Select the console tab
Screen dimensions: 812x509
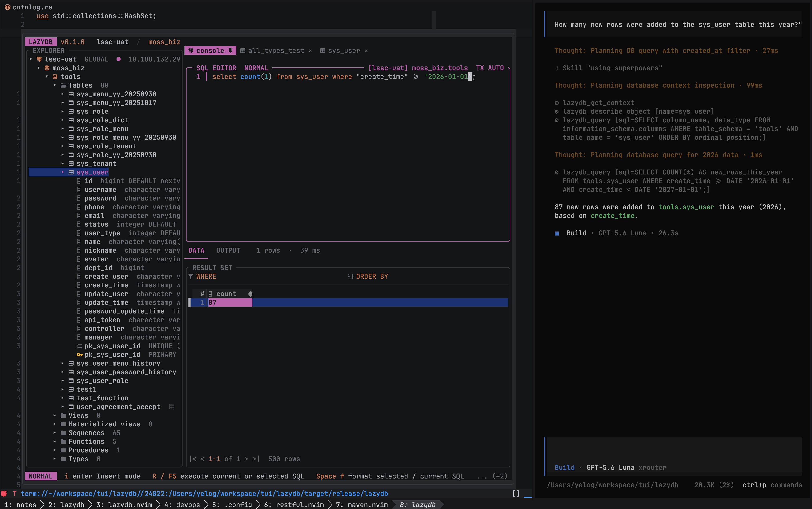tap(210, 50)
